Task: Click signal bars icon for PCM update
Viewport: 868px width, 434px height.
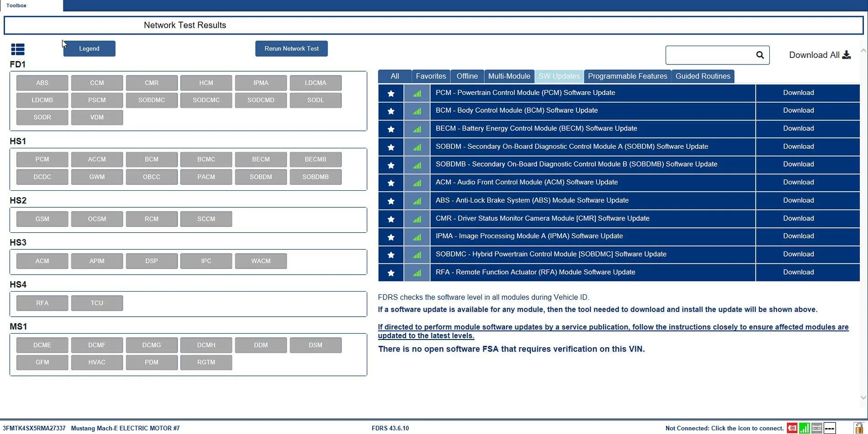Action: (417, 93)
